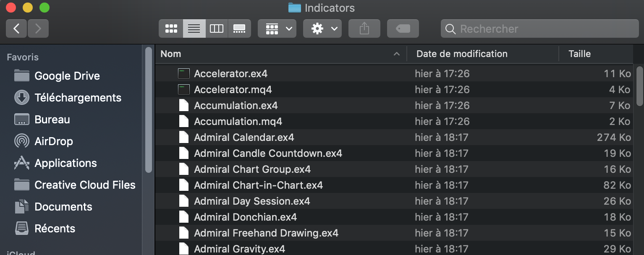The image size is (644, 255).
Task: Click the Favoris sidebar heading
Action: click(x=23, y=57)
